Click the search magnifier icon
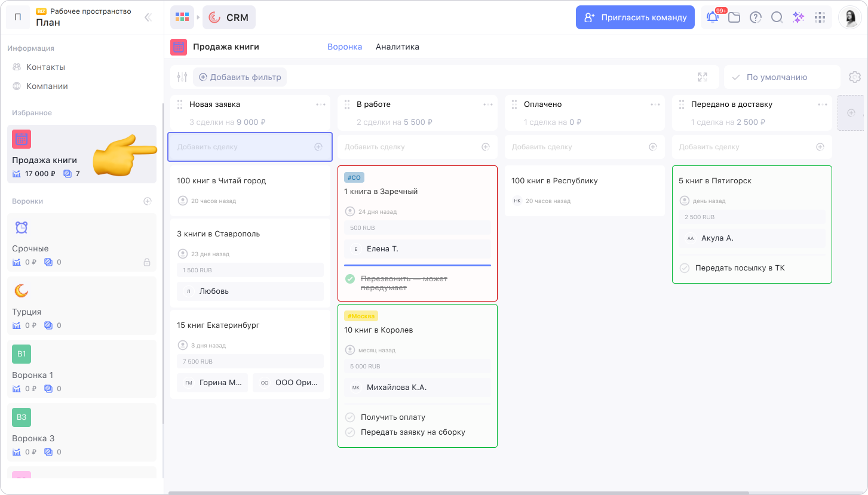The width and height of the screenshot is (868, 495). point(777,17)
